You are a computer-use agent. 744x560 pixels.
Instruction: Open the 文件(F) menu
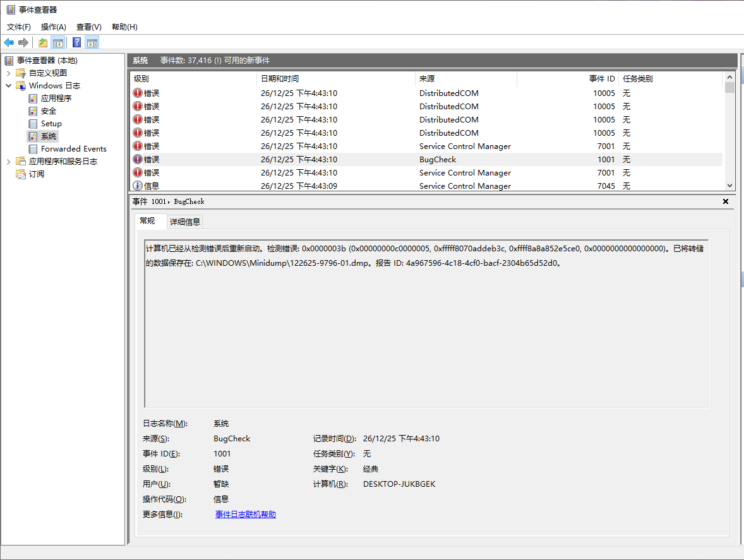click(x=19, y=27)
